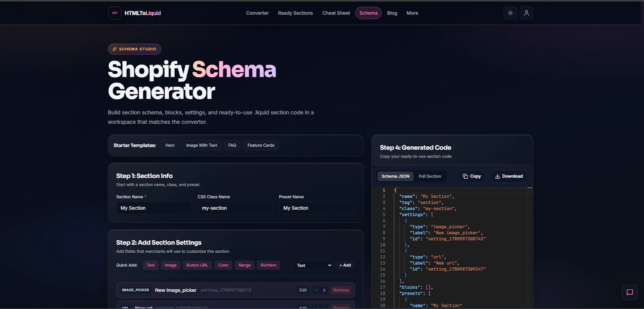Toggle the light/dark theme sun icon
Screen dimensions: 644x309
[x=510, y=13]
